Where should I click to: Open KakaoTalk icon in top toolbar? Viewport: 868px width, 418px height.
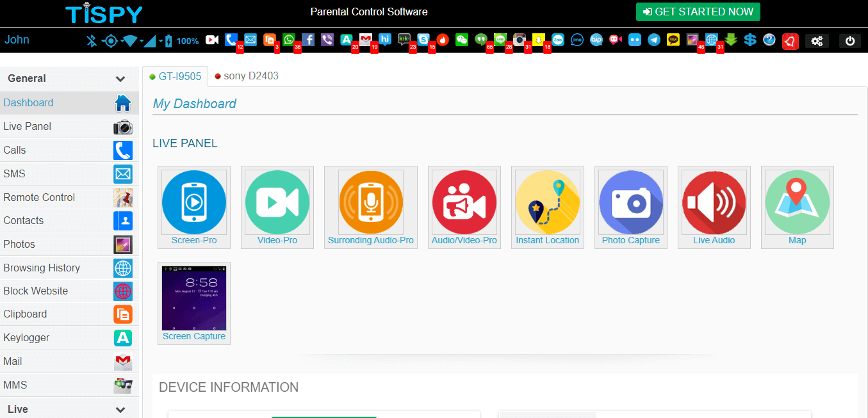point(673,40)
